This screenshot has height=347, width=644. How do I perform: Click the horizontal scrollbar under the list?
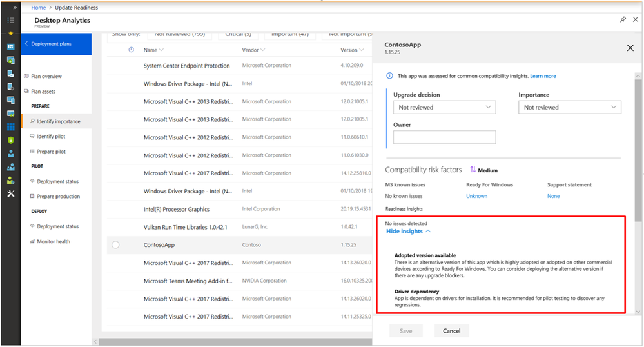coord(232,342)
